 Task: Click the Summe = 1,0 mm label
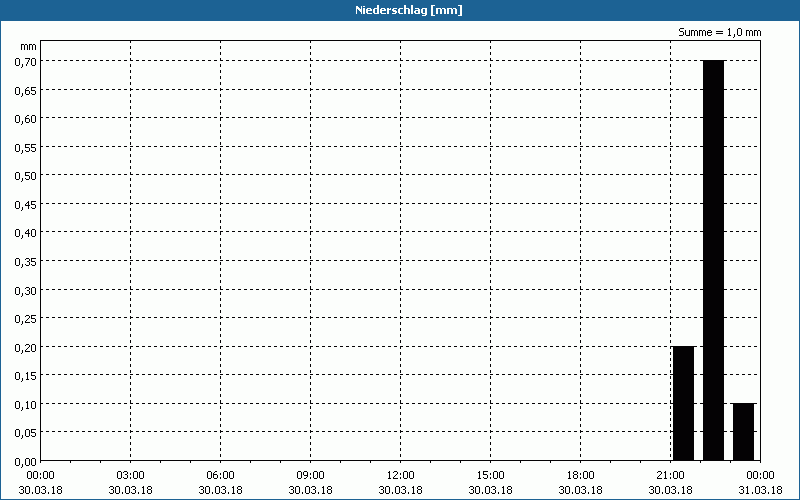pyautogui.click(x=719, y=32)
